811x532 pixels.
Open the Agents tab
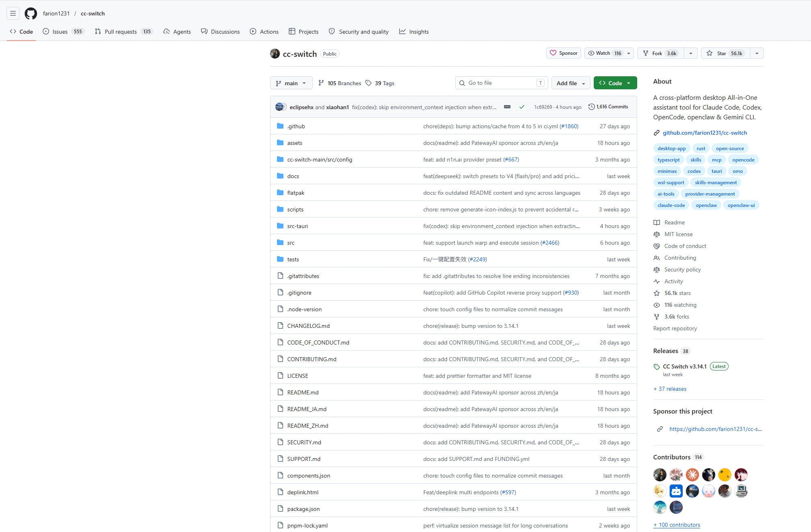177,31
